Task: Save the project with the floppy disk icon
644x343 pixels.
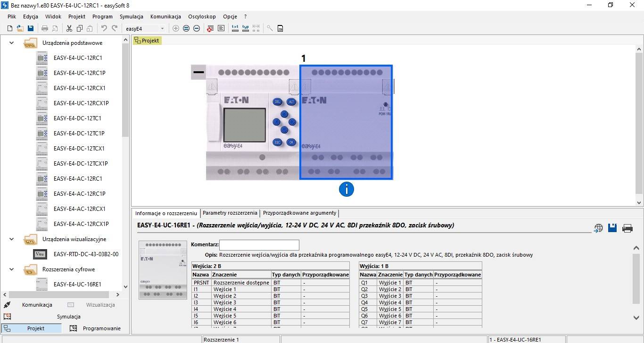Action: [x=30, y=28]
